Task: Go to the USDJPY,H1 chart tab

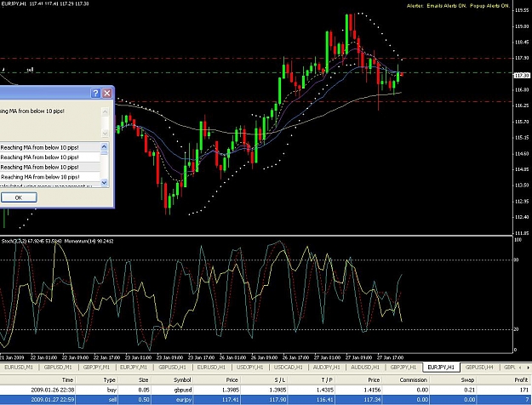Action: pyautogui.click(x=250, y=368)
